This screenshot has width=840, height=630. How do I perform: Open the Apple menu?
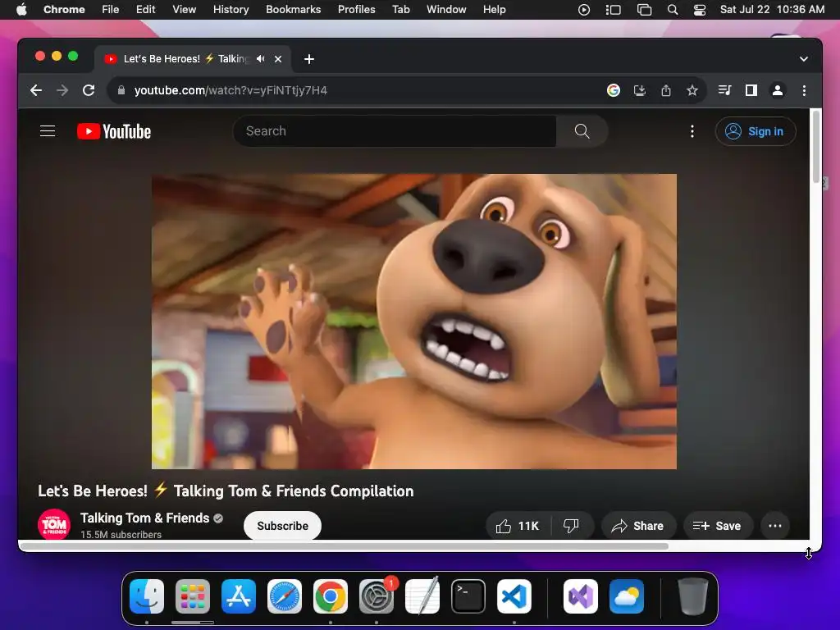tap(21, 10)
